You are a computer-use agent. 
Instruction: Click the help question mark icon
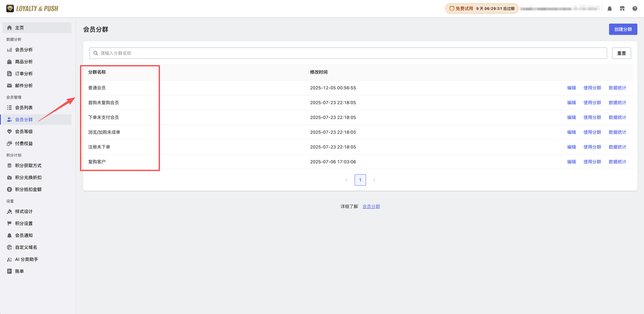[634, 9]
